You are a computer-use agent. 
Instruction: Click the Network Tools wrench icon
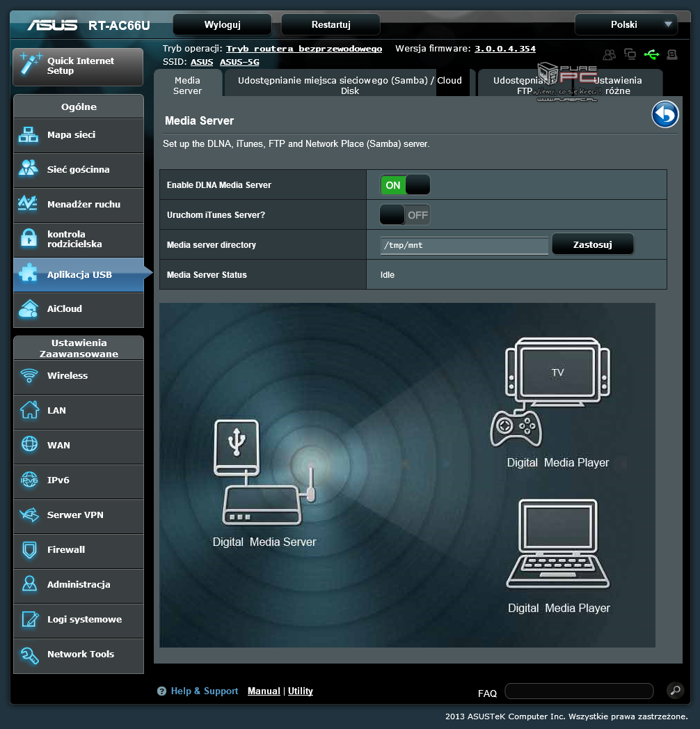tap(30, 655)
